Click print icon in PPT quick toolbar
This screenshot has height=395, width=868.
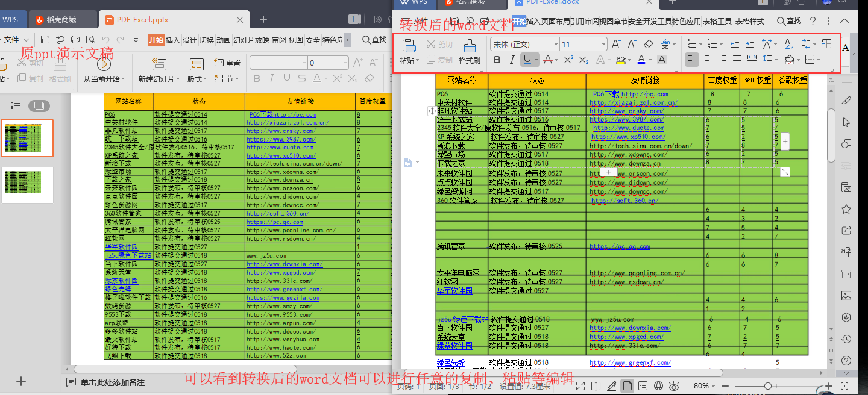click(x=75, y=40)
